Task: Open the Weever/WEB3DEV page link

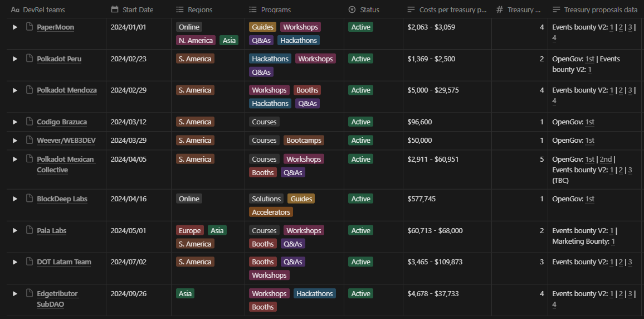Action: [66, 141]
